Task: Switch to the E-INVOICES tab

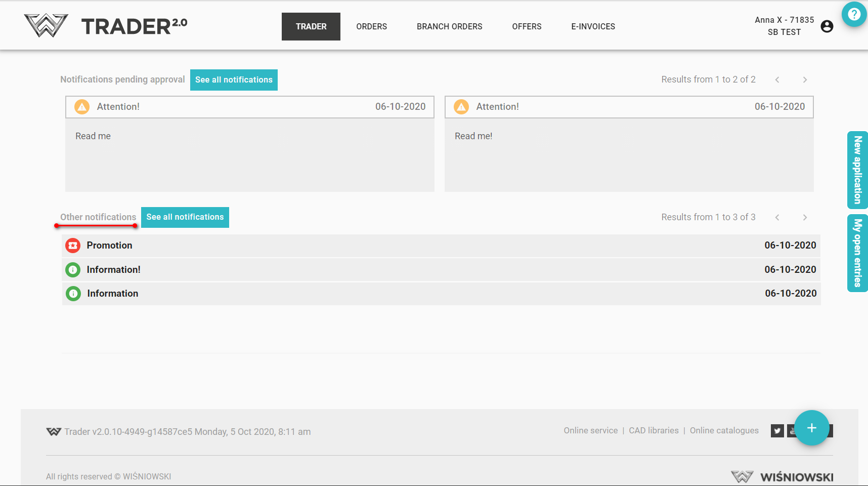Action: (x=593, y=26)
